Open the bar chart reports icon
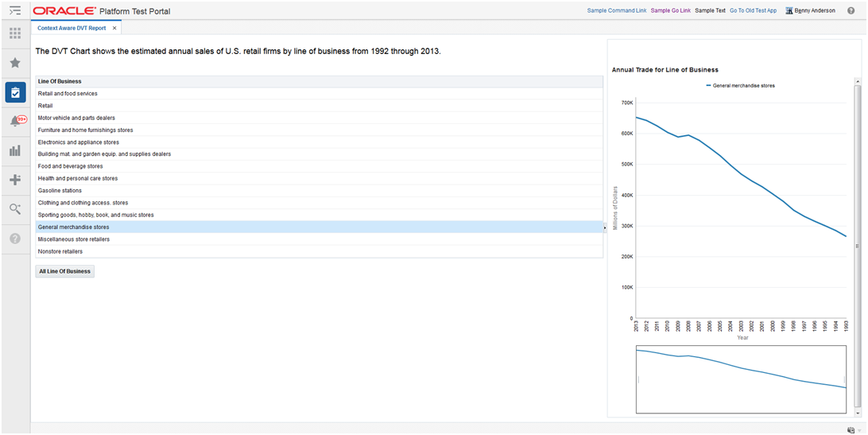 (15, 150)
